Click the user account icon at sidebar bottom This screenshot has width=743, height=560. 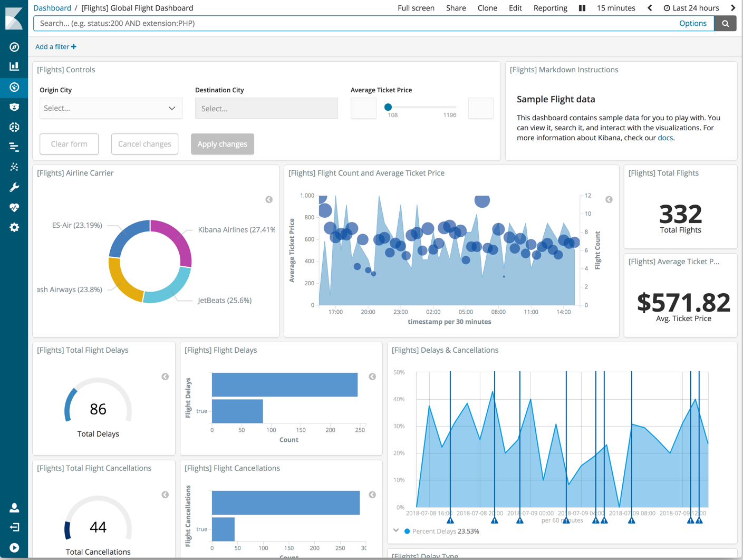point(14,507)
